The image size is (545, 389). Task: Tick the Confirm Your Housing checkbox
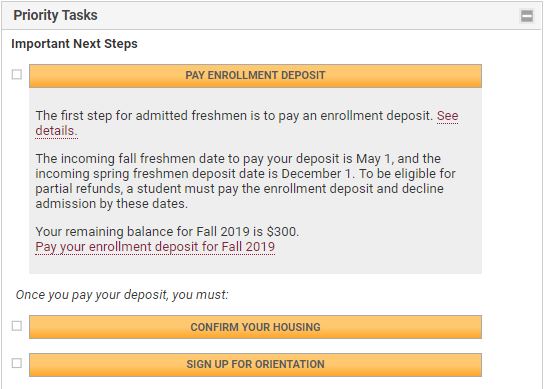tap(17, 326)
